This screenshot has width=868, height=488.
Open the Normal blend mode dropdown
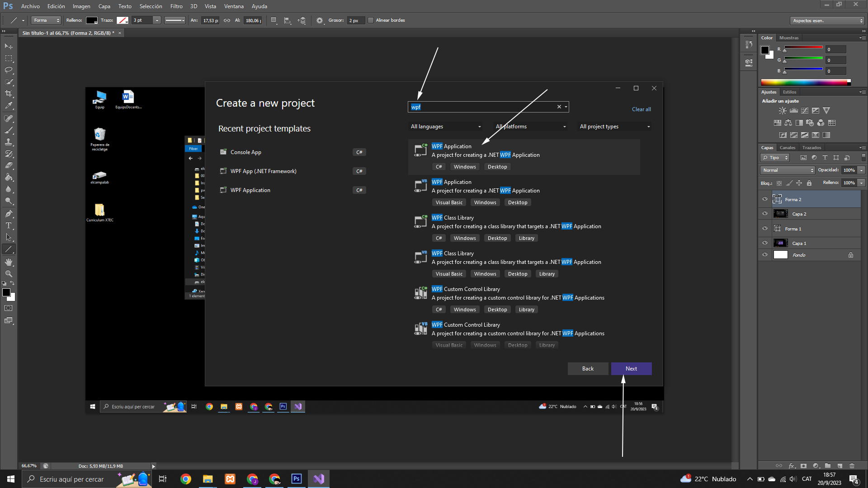click(788, 170)
